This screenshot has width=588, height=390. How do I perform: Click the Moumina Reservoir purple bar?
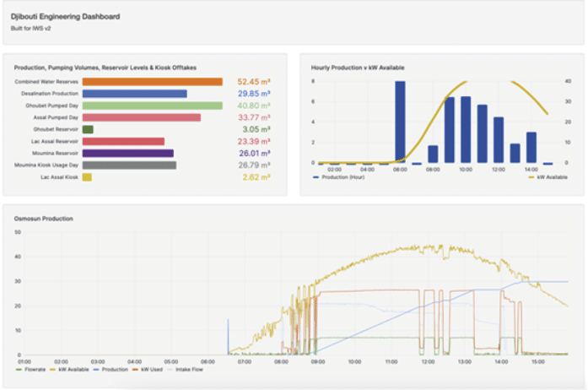click(127, 154)
